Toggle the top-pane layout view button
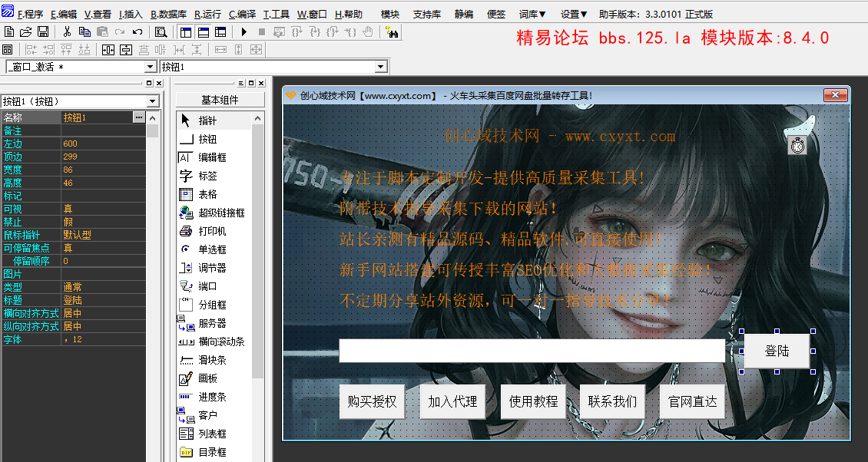 tap(203, 32)
